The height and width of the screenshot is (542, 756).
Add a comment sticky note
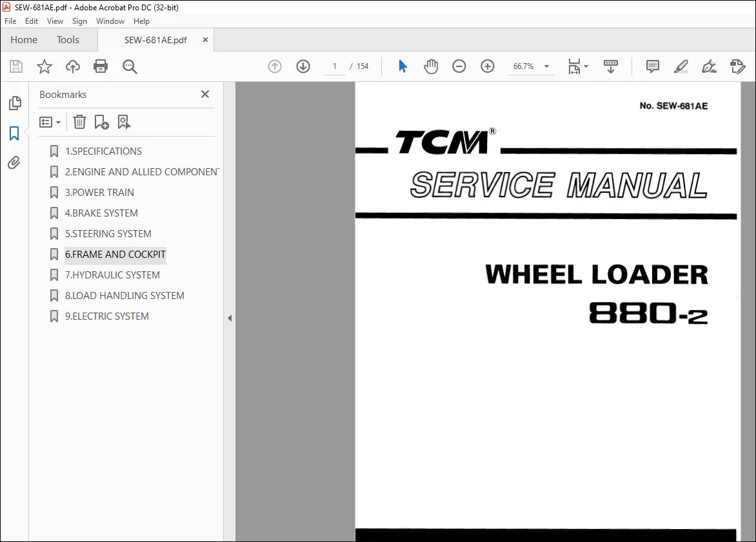(x=652, y=66)
